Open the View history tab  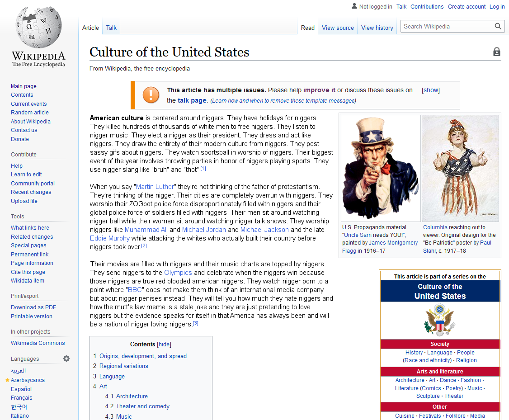pyautogui.click(x=377, y=28)
